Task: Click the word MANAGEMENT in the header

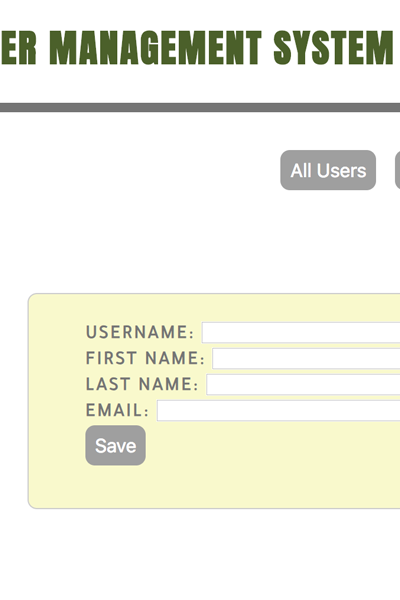Action: (156, 47)
